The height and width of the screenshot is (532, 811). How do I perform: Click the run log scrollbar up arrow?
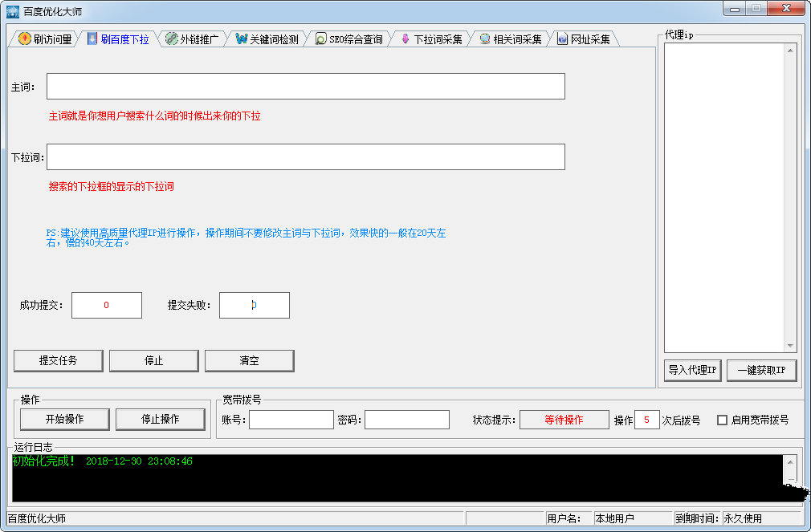click(790, 461)
